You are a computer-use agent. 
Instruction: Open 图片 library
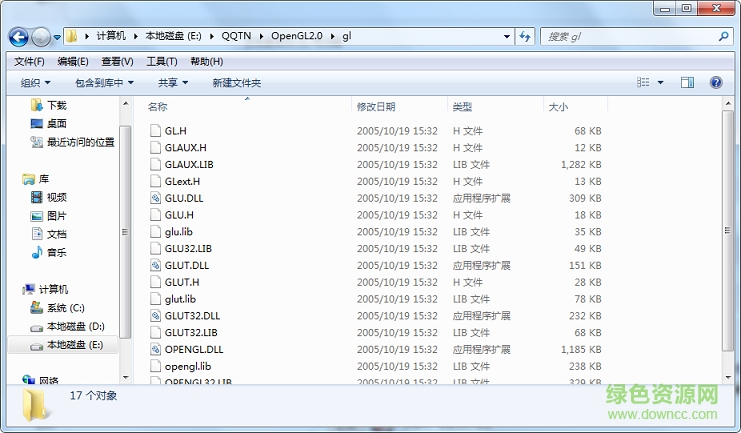[49, 216]
